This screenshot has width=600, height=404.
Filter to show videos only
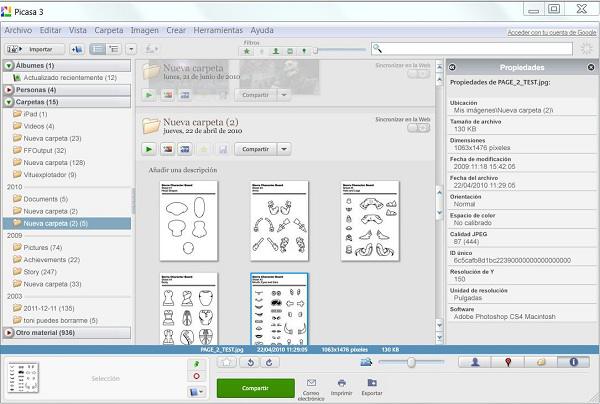tap(290, 51)
